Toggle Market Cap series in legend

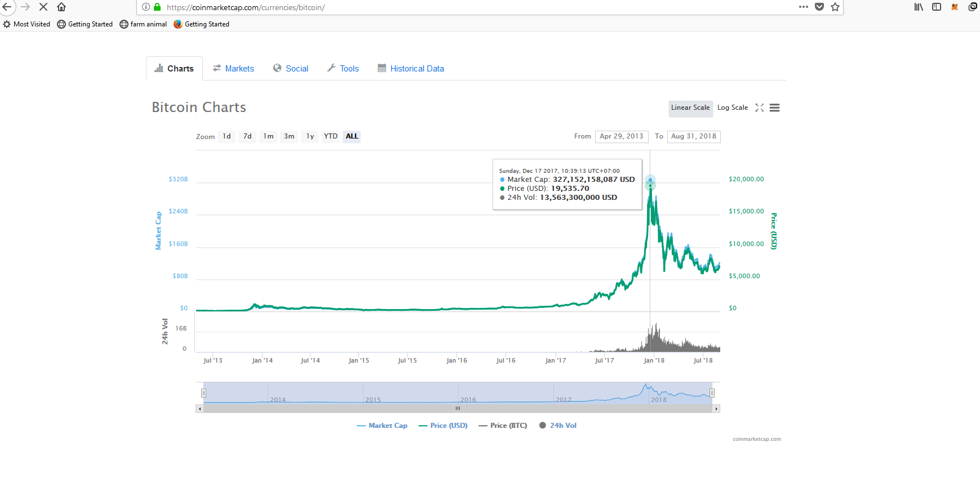382,426
